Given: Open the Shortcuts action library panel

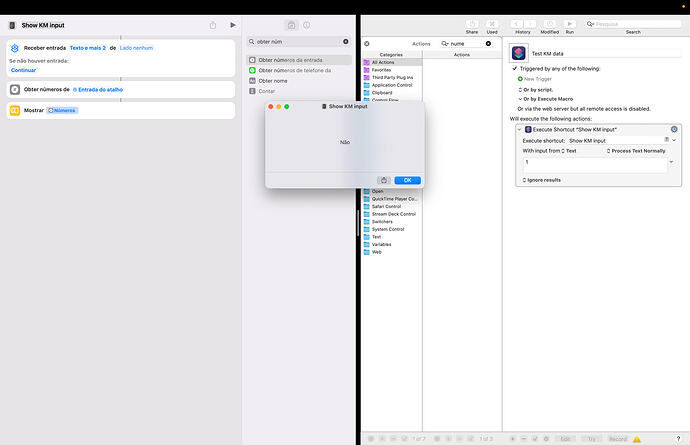Looking at the screenshot, I should click(x=291, y=25).
